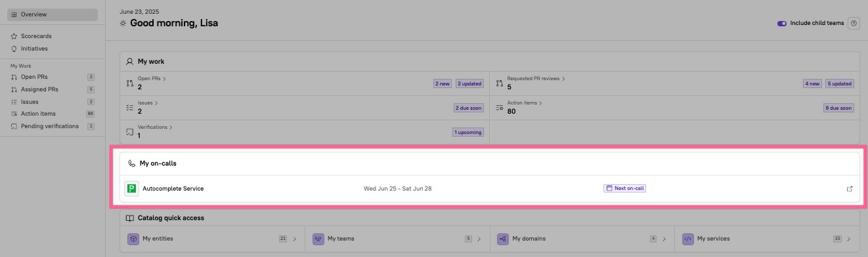Click the Scorecards star icon
This screenshot has height=257, width=868.
14,36
